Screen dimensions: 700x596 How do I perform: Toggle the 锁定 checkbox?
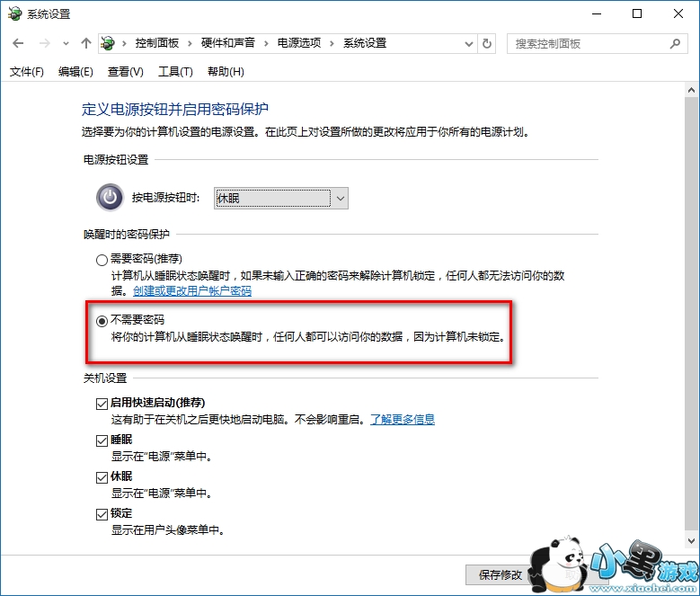102,515
